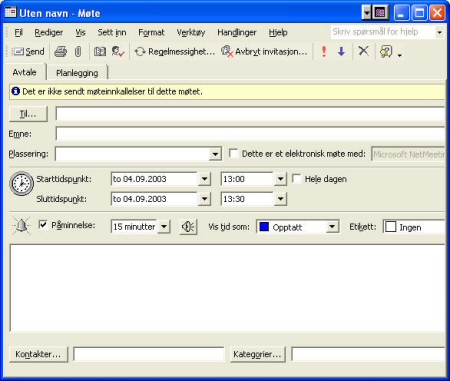Click the meeting notes body text area
This screenshot has width=450, height=381.
click(x=228, y=288)
